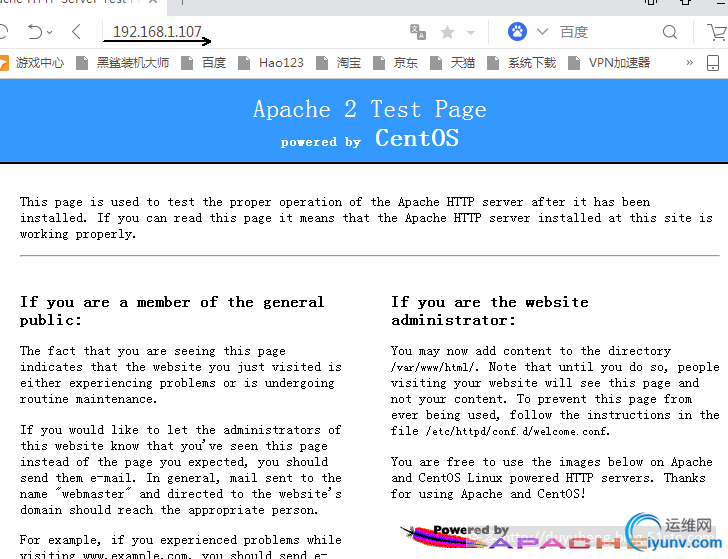
Task: Click the page icon beside VPN加速器 bookmark
Action: (x=574, y=63)
